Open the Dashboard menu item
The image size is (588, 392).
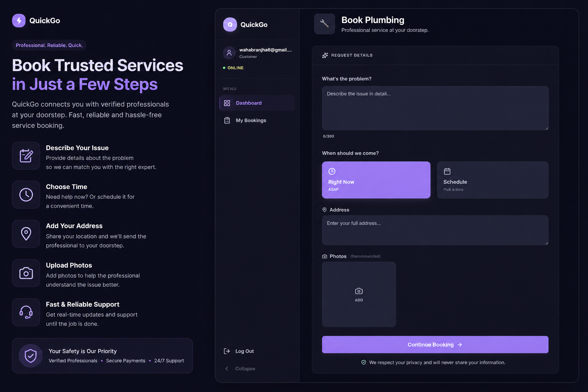coord(257,103)
